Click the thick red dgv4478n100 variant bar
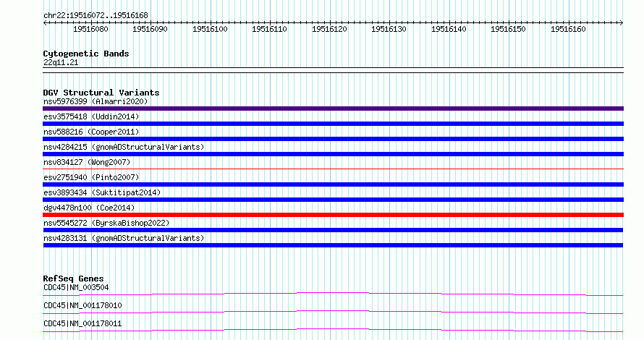Image resolution: width=644 pixels, height=340 pixels. click(333, 215)
